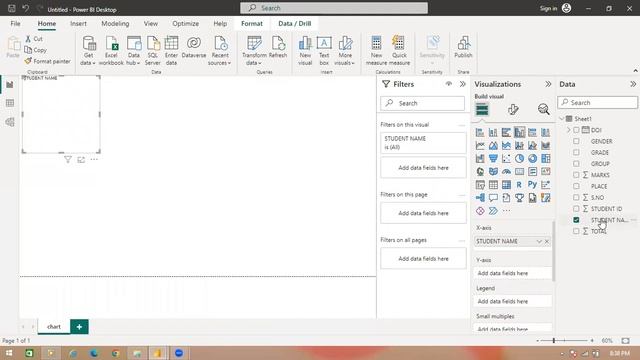
Task: Select the matrix visual
Action: (506, 185)
